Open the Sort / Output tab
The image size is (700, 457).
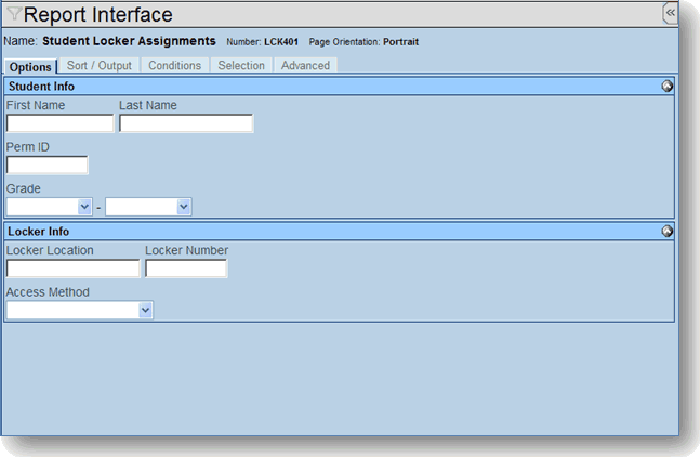pyautogui.click(x=99, y=66)
